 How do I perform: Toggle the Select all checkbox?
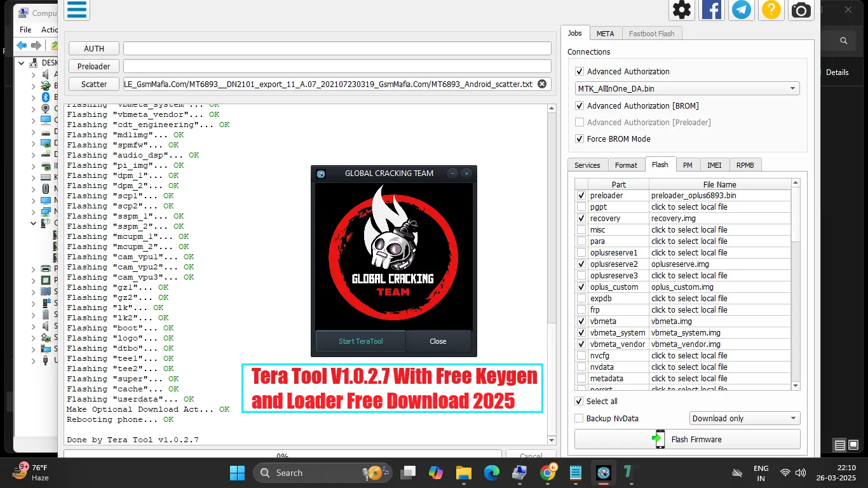579,402
